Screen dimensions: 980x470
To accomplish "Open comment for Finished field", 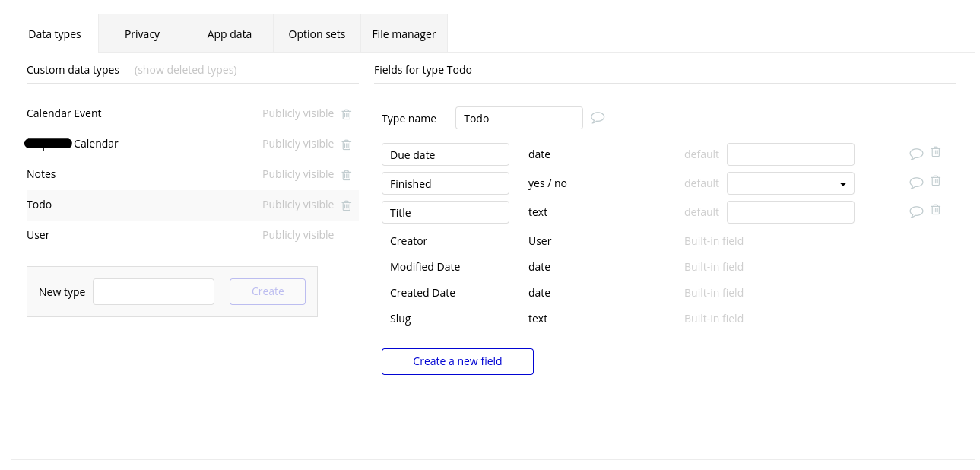I will 916,183.
